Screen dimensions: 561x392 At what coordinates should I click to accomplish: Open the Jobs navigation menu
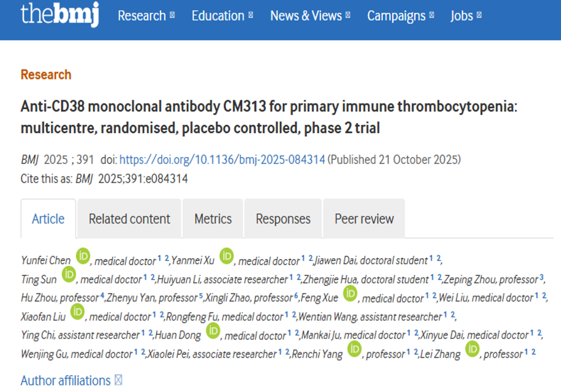point(466,16)
